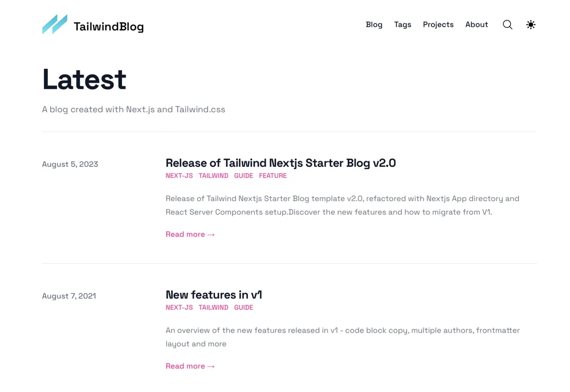570x392 pixels.
Task: Open the About page link
Action: pos(477,24)
